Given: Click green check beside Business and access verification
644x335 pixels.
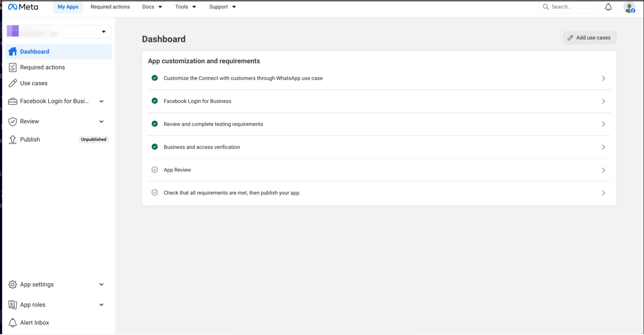Looking at the screenshot, I should pyautogui.click(x=154, y=147).
